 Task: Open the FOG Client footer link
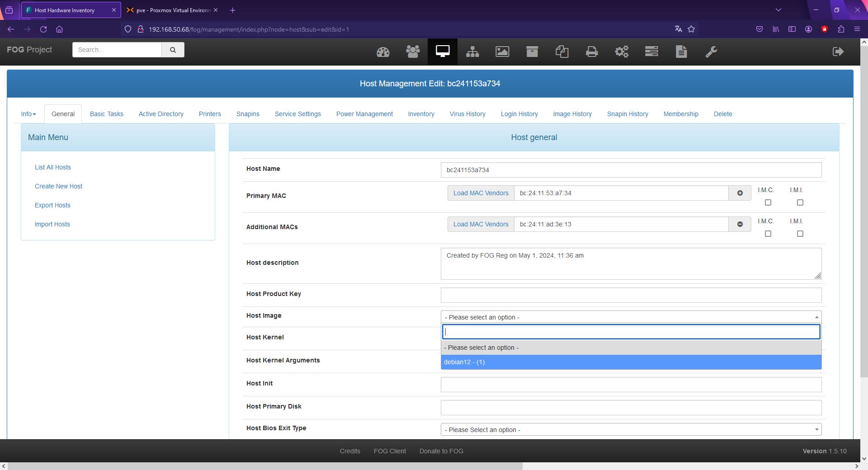(390, 451)
